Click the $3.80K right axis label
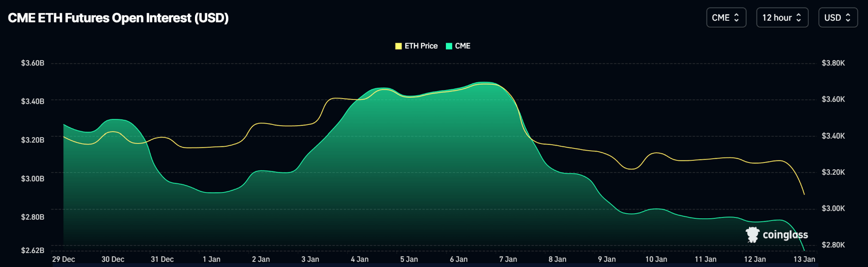Screen dimensions: 868x267 (833, 63)
